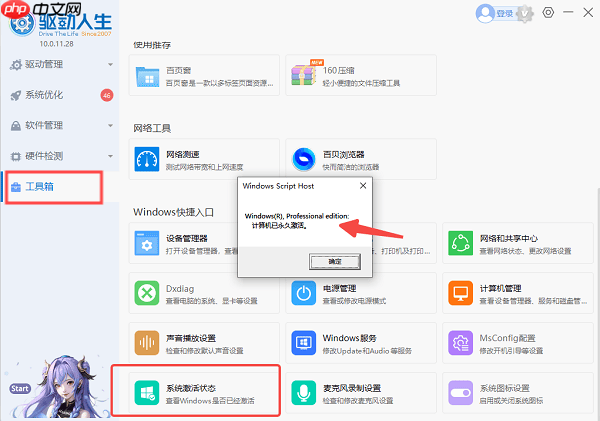Viewport: 600px width, 421px height.
Task: Click the 网络测速 title text
Action: (183, 154)
